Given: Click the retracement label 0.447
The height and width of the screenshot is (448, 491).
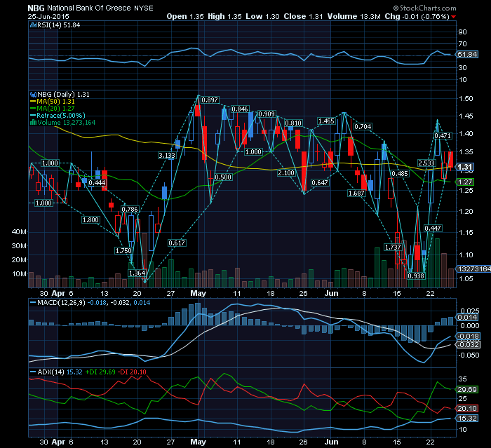Looking at the screenshot, I should click(433, 229).
